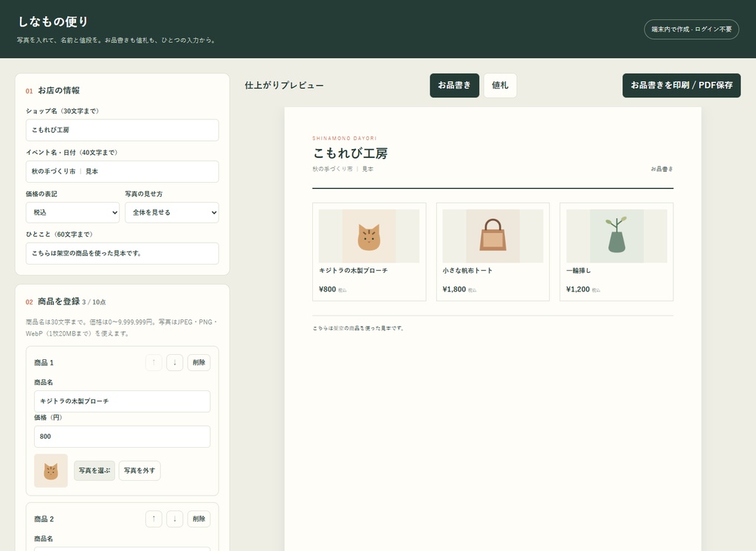Click the ¥1,200 price in preview
This screenshot has width=756, height=551.
tap(578, 289)
